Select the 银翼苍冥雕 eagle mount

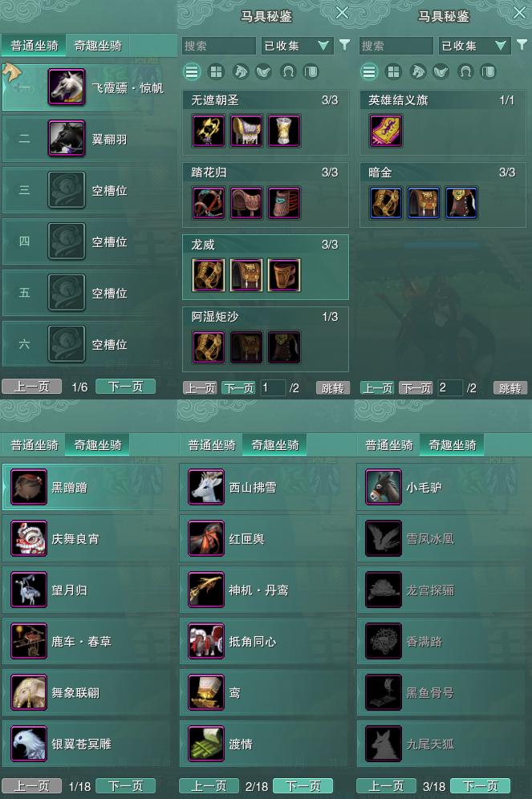pyautogui.click(x=29, y=744)
